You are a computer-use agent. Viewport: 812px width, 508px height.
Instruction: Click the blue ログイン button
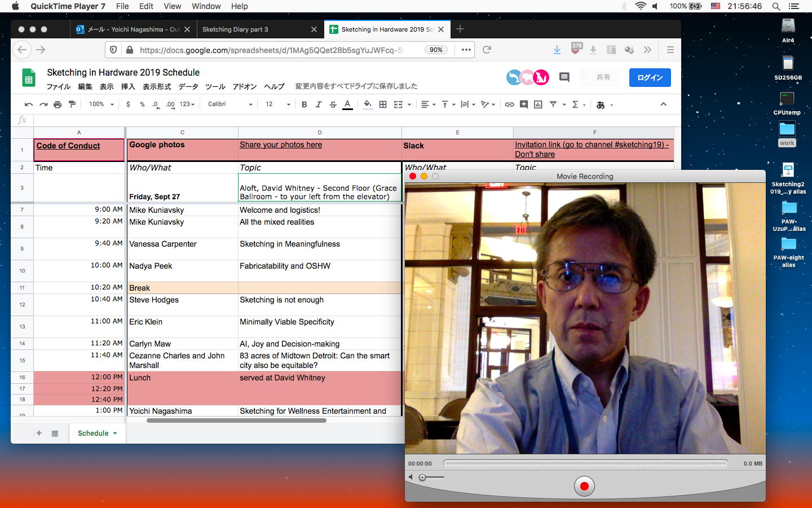coord(650,77)
